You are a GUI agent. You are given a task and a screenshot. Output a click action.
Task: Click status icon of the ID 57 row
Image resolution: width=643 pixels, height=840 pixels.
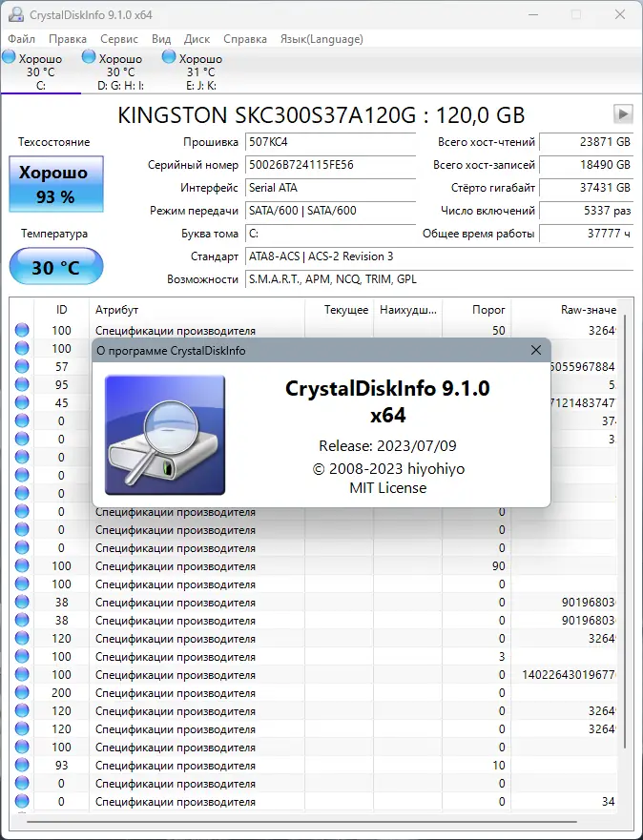click(x=22, y=366)
